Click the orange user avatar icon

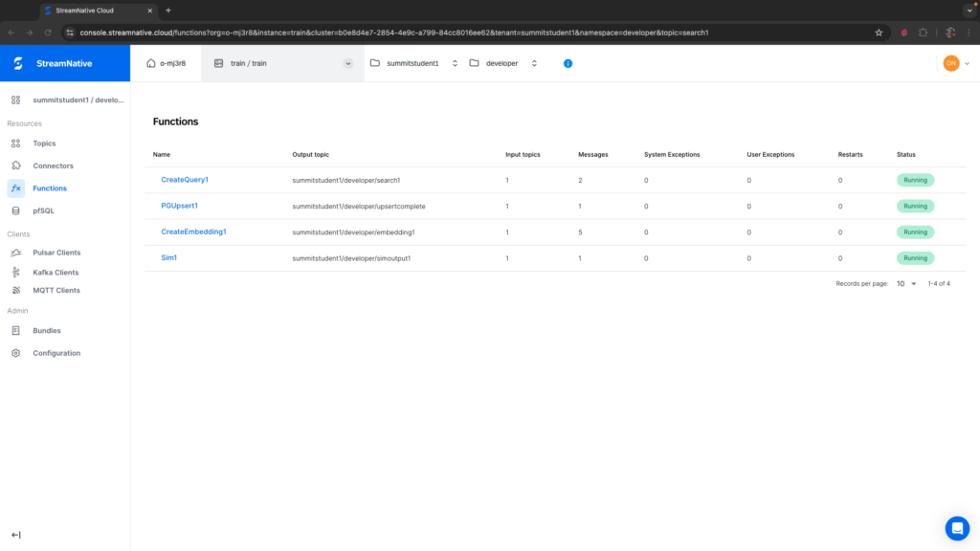tap(950, 63)
